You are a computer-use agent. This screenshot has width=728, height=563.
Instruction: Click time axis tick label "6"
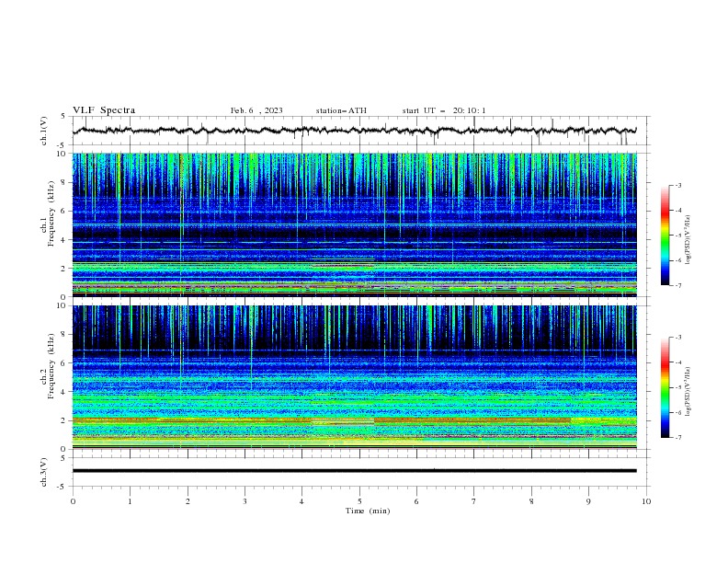coord(416,501)
